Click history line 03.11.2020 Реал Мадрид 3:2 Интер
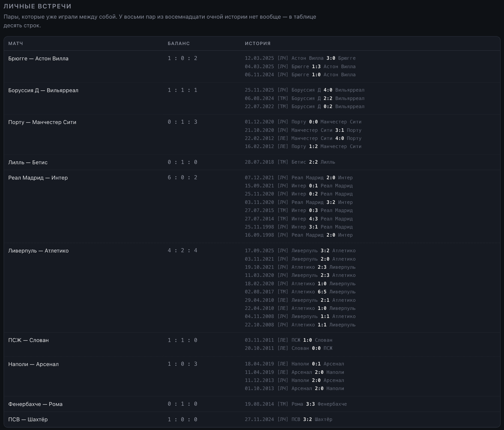The width and height of the screenshot is (504, 430). [299, 202]
